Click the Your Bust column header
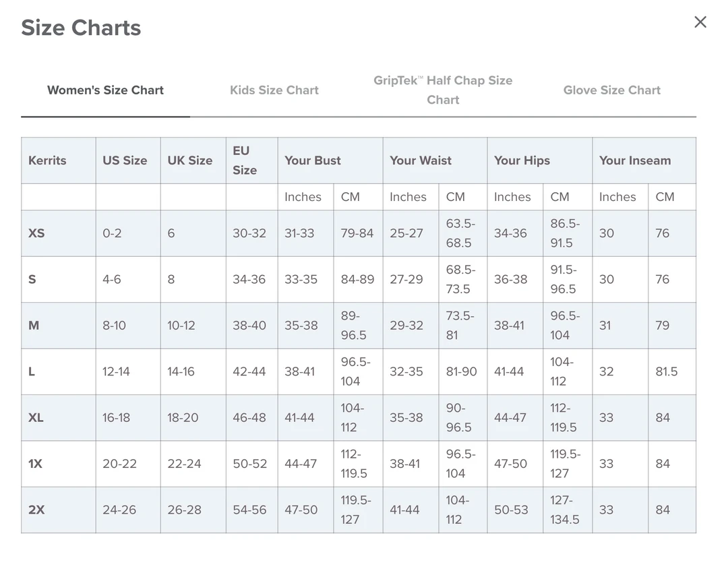Viewport: 728px width, 571px height. pyautogui.click(x=313, y=160)
